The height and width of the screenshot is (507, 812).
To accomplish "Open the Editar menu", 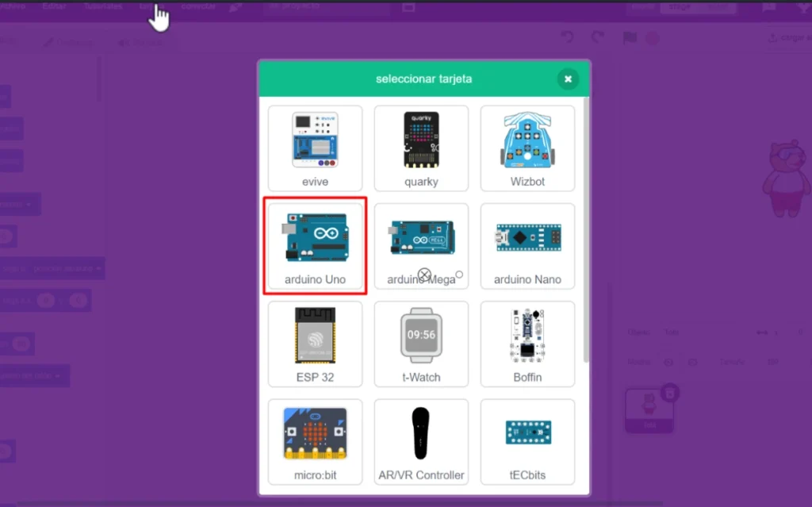I will 54,6.
